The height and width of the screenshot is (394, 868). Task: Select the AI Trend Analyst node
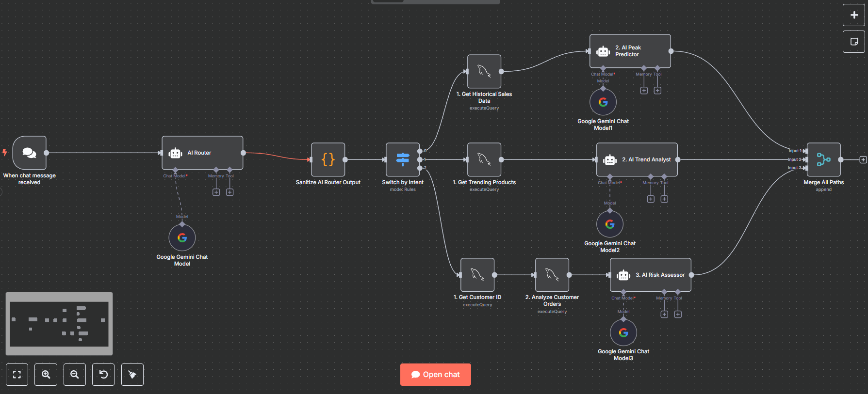[x=637, y=159]
